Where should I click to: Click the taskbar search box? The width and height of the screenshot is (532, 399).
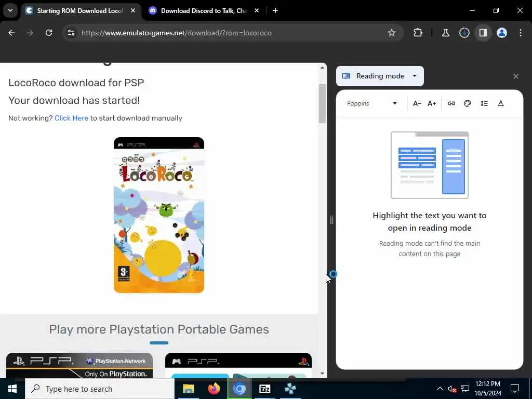coord(100,389)
